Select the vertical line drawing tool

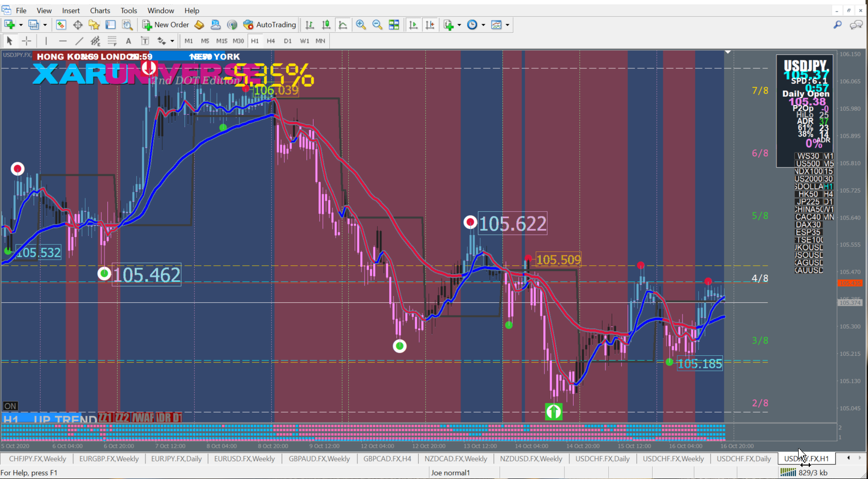(x=46, y=41)
